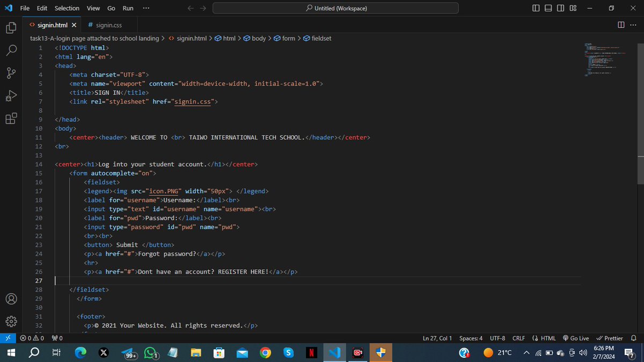Viewport: 644px width, 362px height.
Task: Open the Manage gear icon
Action: [x=12, y=322]
